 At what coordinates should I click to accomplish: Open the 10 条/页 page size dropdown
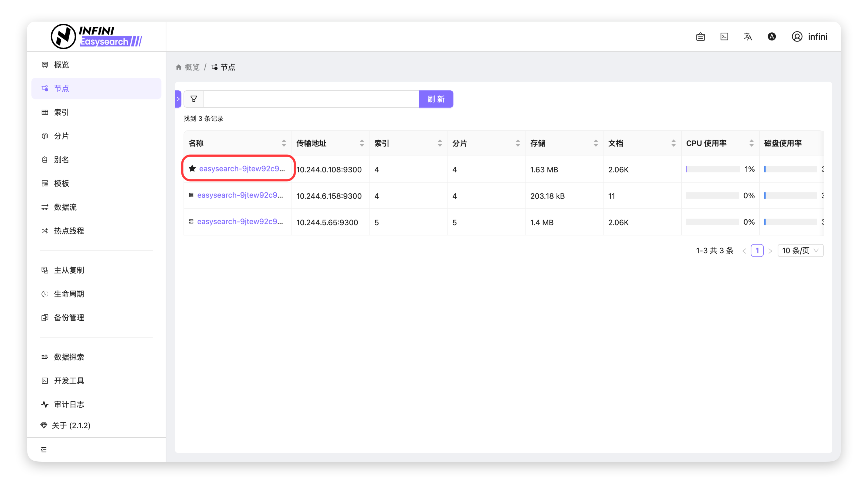(800, 251)
